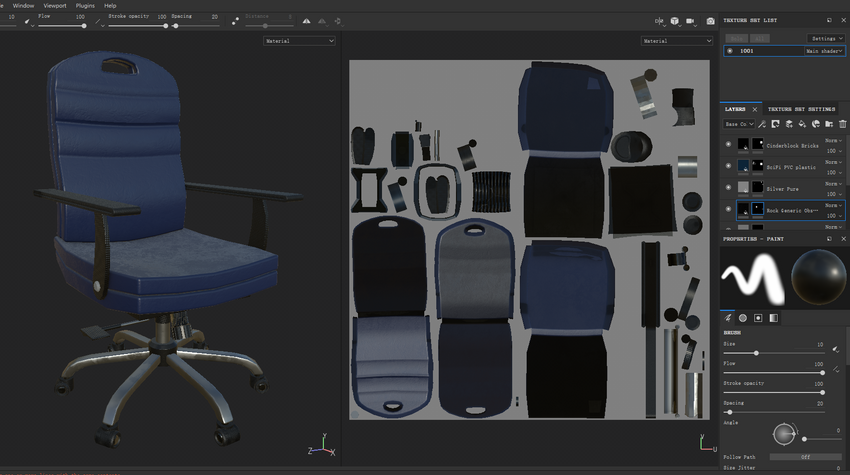Expand the Main shader dropdown
The image size is (850, 475).
point(824,51)
